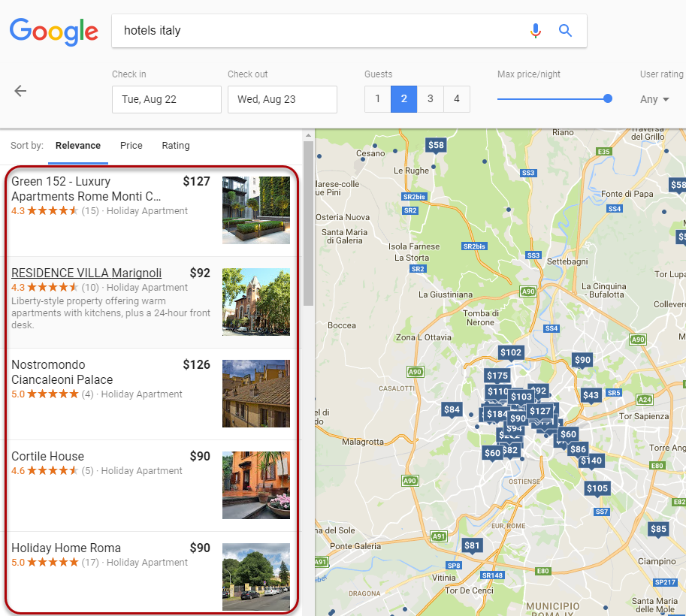Viewport: 686px width, 616px height.
Task: Select the $105 map price marker
Action: click(x=597, y=489)
